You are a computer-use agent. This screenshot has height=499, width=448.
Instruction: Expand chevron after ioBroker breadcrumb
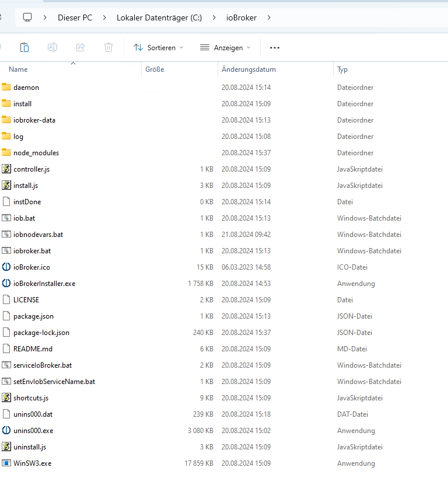[269, 18]
